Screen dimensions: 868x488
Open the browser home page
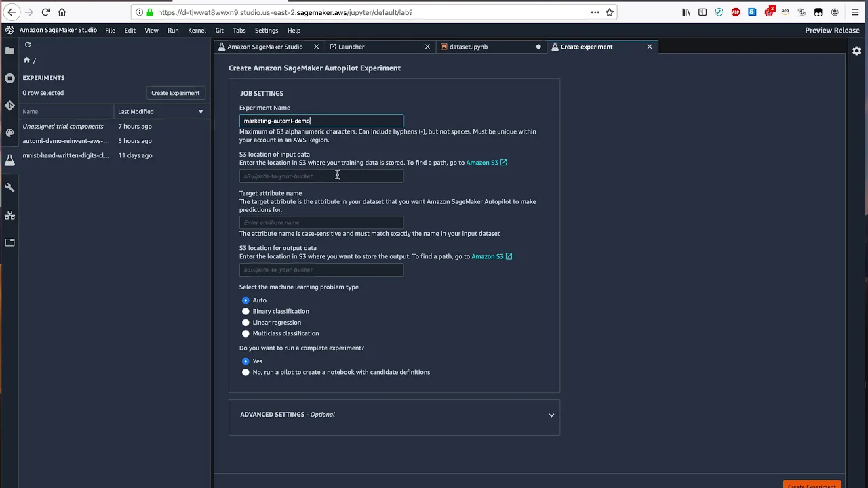62,12
